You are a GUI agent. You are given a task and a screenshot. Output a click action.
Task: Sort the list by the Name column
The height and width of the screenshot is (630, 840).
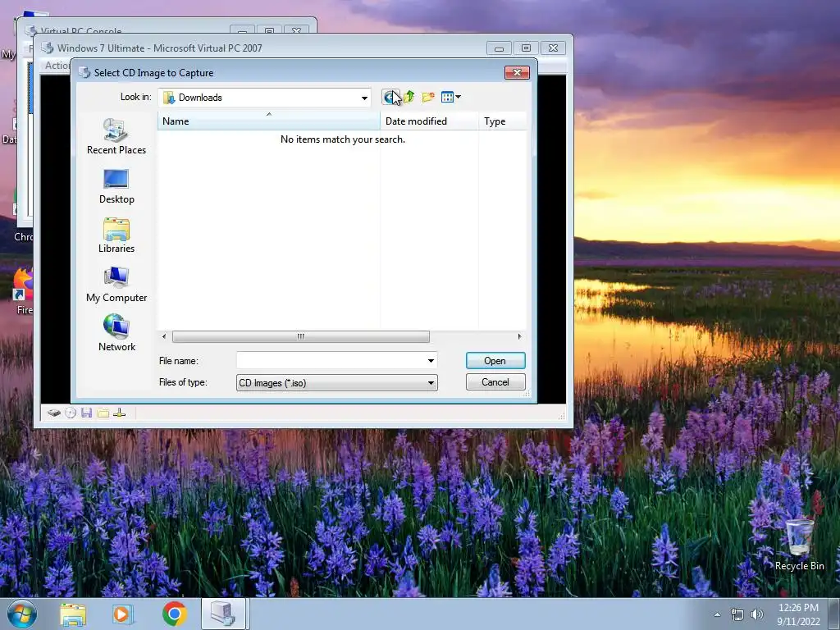[x=268, y=121]
